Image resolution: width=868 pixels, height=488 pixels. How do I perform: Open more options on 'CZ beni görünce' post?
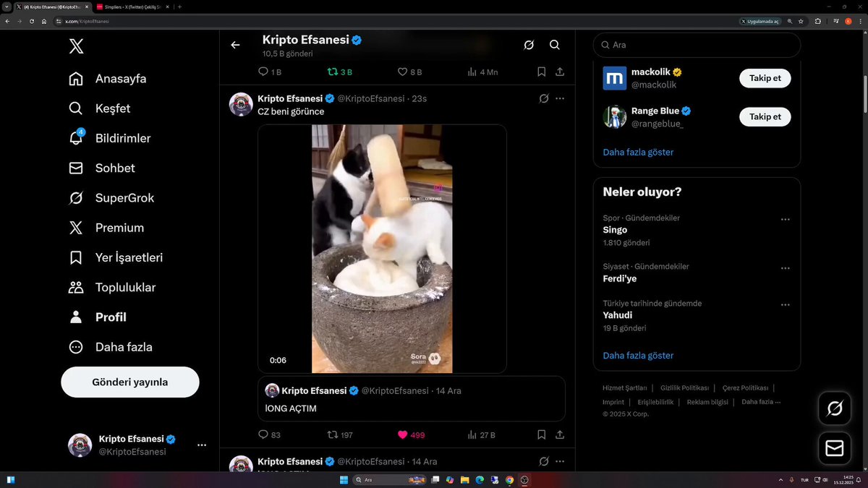point(560,98)
